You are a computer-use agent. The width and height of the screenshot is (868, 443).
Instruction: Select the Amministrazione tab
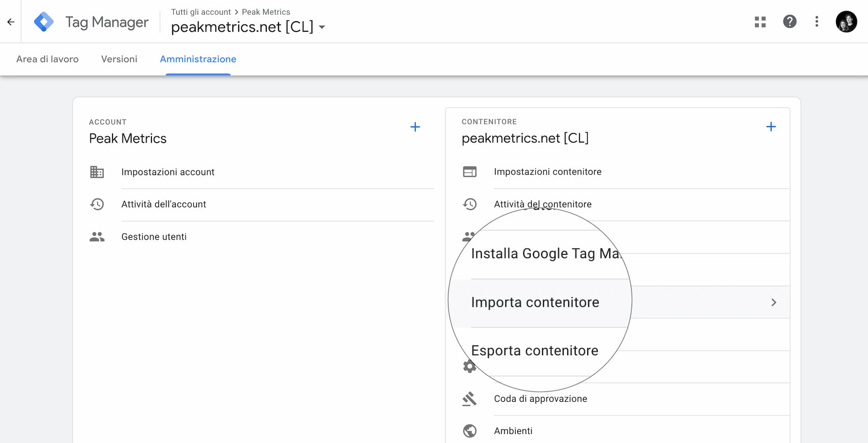[198, 59]
